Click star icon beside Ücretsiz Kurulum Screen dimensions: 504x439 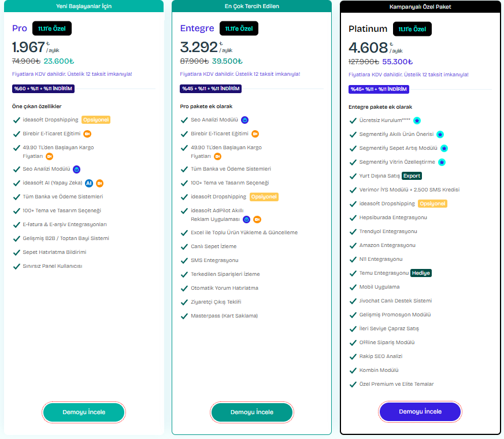417,120
